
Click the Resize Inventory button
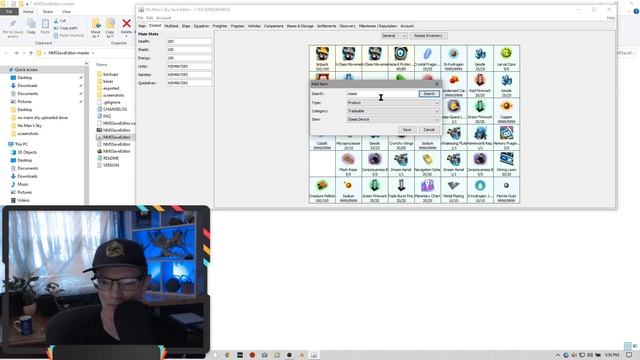coord(428,36)
